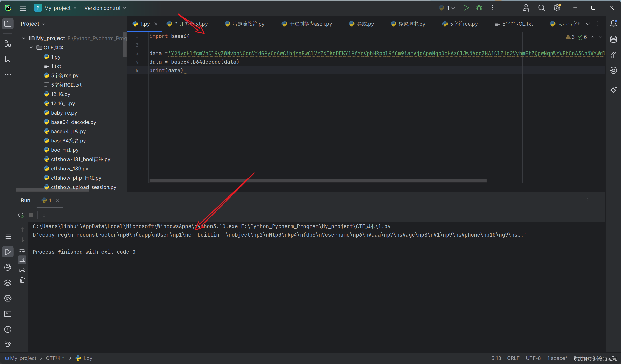Change line separator CRLF in status bar
The image size is (621, 364).
point(513,358)
